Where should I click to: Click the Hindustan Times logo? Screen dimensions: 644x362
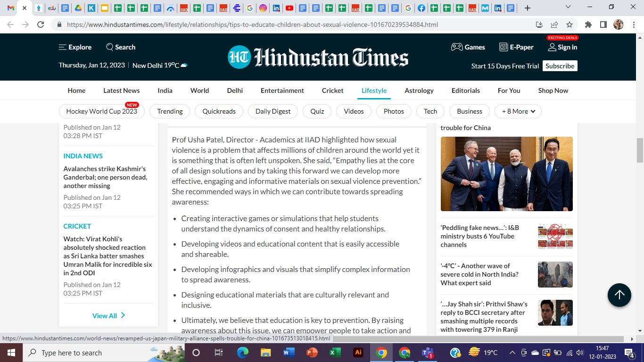tap(318, 57)
